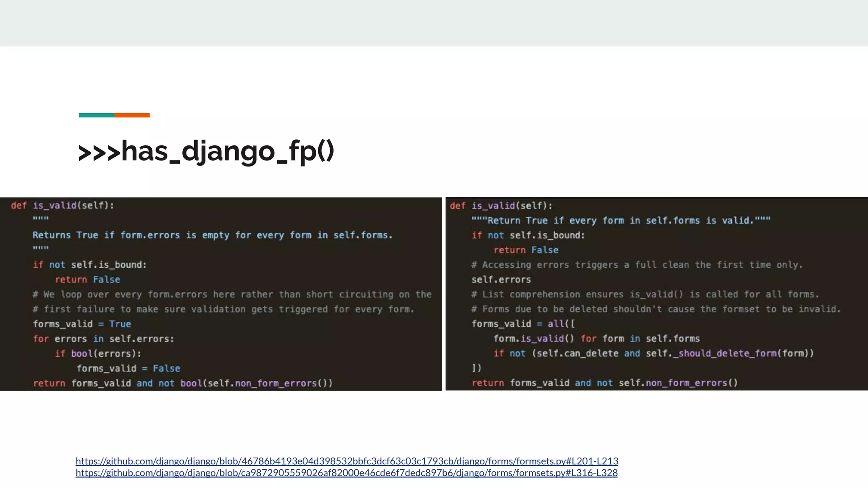Click "def is_valid(self):" in the right code block
The height and width of the screenshot is (488, 868).
coord(501,206)
